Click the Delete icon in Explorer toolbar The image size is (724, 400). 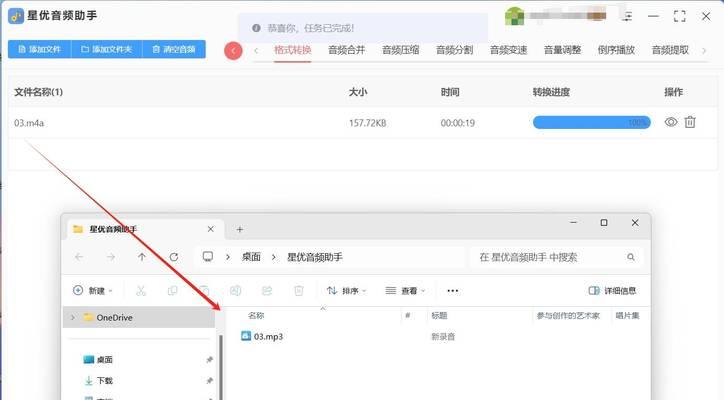(299, 291)
